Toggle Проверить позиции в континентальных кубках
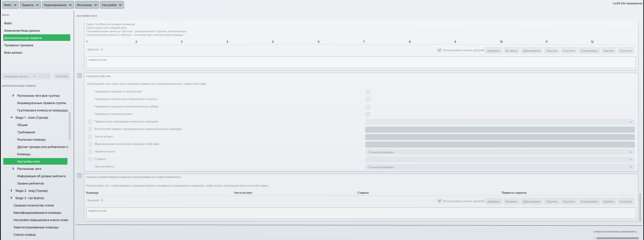The height and width of the screenshot is (240, 644). pyautogui.click(x=368, y=107)
